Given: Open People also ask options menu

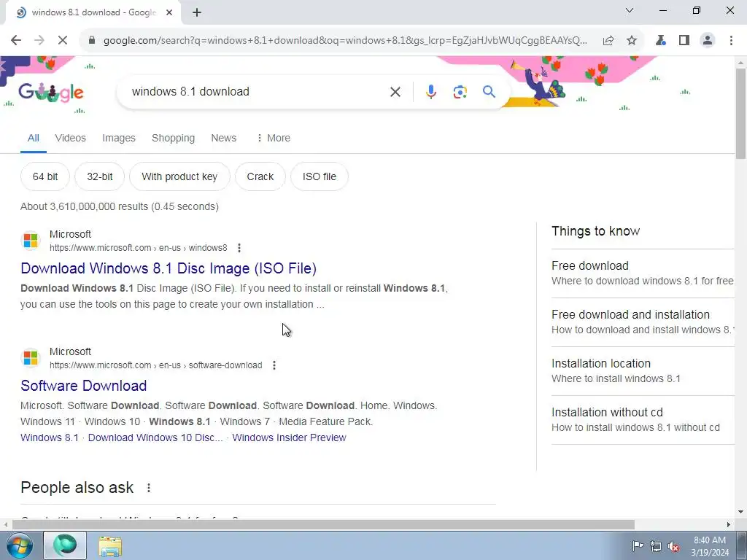Looking at the screenshot, I should pos(149,488).
